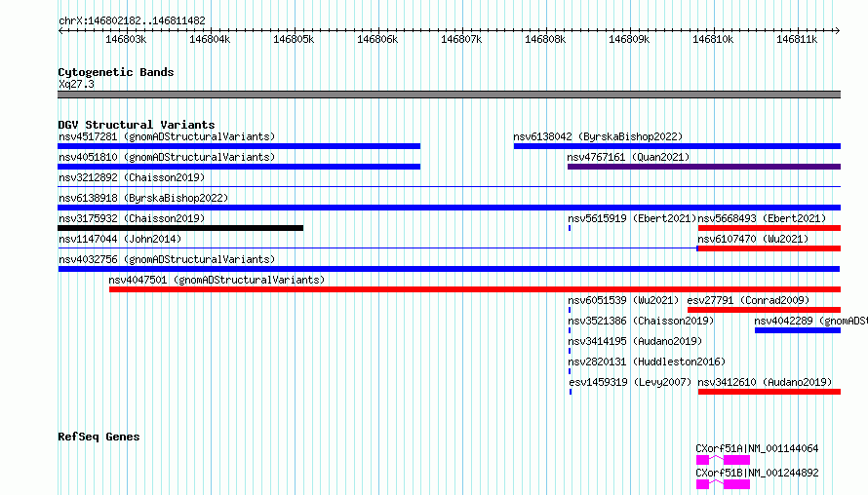Click the nsv4517281 gnomAD variant label
Viewport: 868px width, 495px height.
[167, 136]
